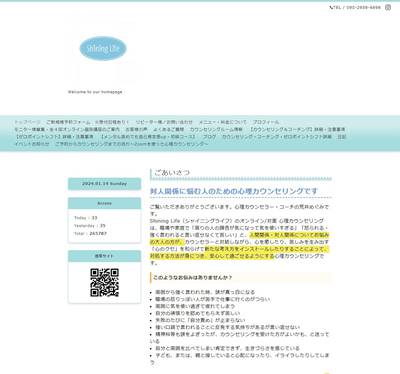Click the QR code image in sidebar
Viewport: 400px width, 374px height.
104,283
